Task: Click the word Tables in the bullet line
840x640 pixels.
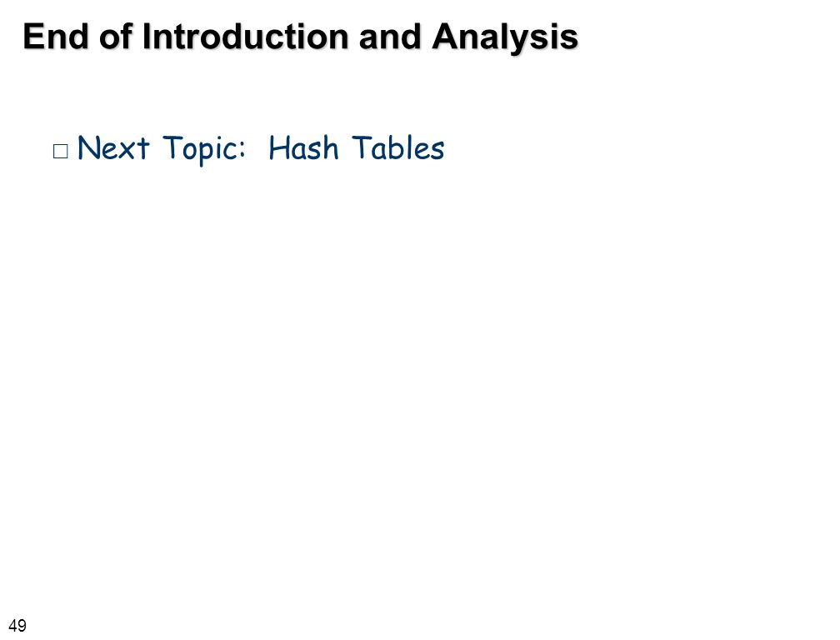Action: (398, 147)
